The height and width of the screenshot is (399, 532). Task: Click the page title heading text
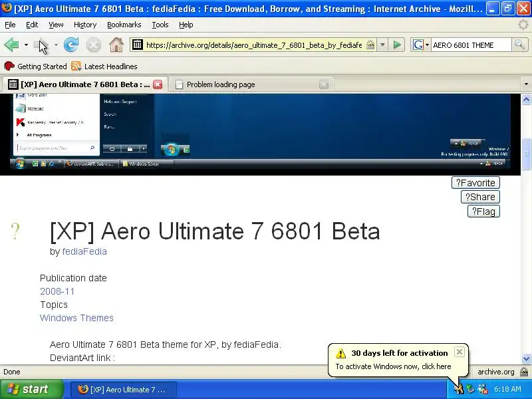click(x=215, y=231)
